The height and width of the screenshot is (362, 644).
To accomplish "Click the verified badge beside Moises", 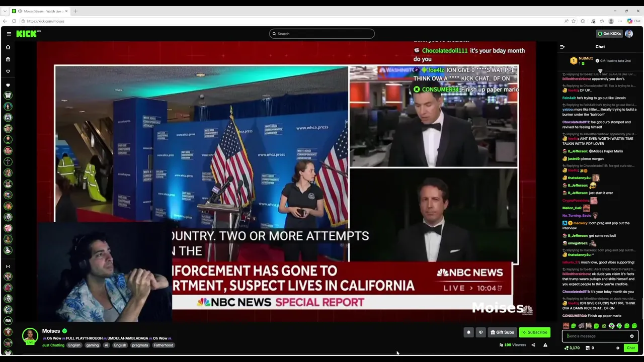I will [x=64, y=331].
